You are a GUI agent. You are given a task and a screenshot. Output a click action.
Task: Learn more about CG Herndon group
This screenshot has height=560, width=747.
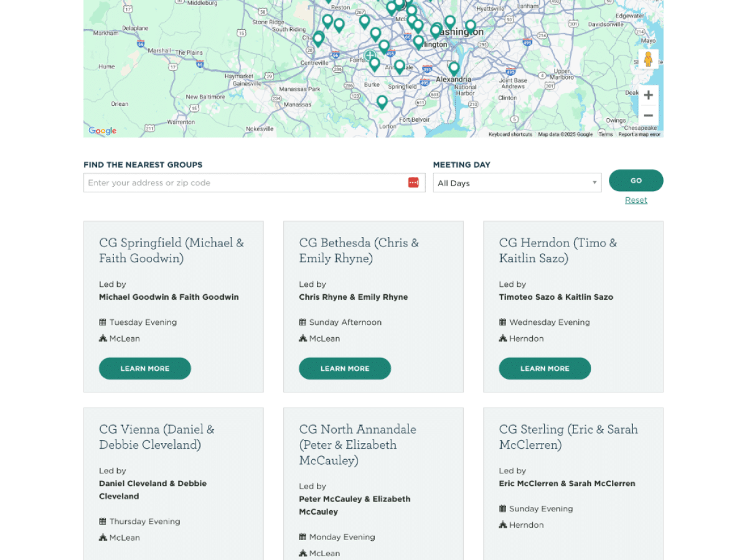tap(544, 368)
